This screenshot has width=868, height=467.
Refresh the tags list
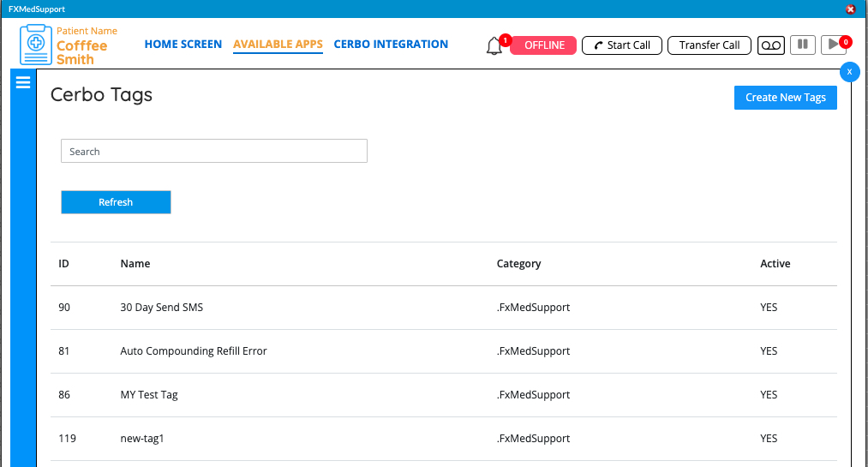tap(116, 202)
